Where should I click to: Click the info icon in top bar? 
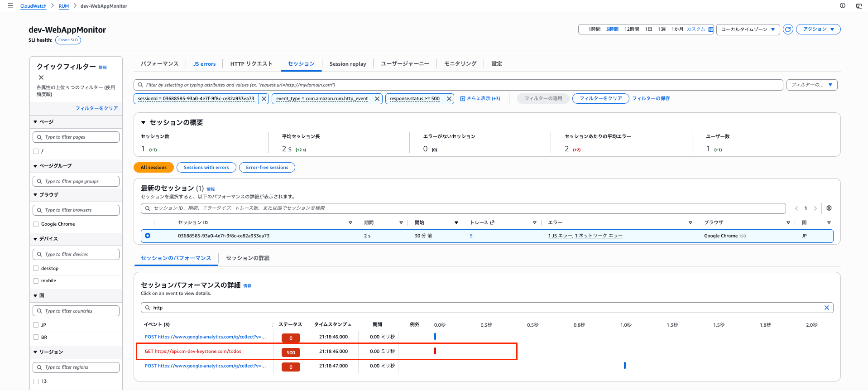(843, 6)
